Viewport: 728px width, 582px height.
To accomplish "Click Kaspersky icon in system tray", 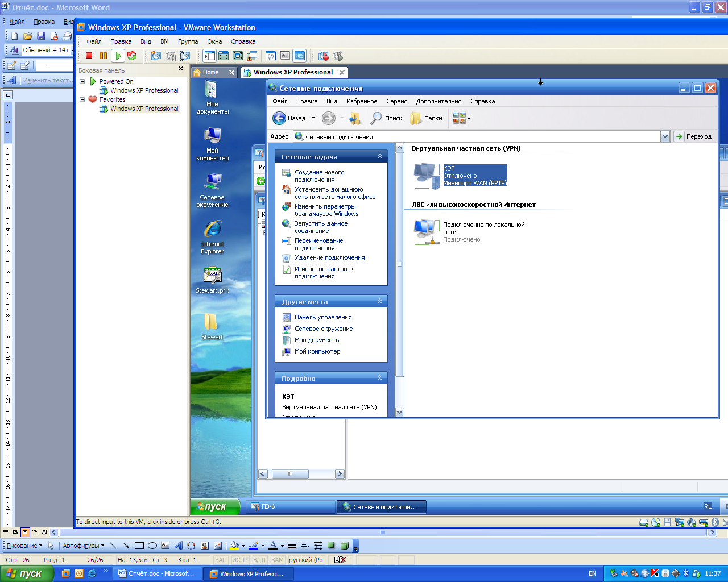I will point(655,573).
